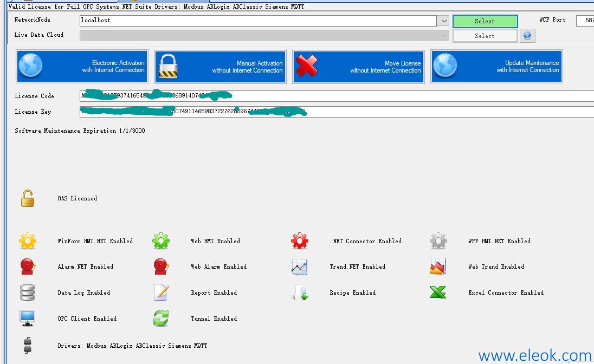
Task: Open the blue help question mark icon
Action: tap(527, 36)
